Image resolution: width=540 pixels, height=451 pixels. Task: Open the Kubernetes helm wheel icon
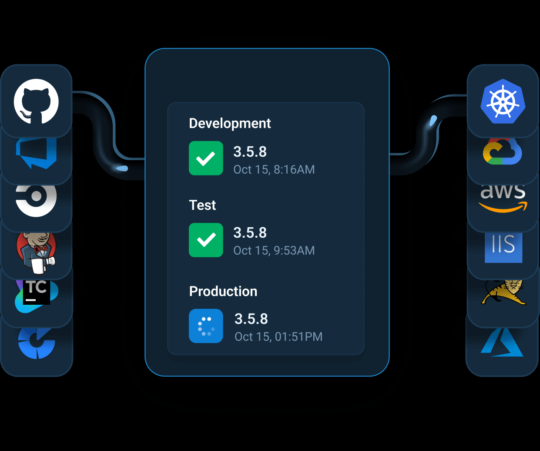503,101
